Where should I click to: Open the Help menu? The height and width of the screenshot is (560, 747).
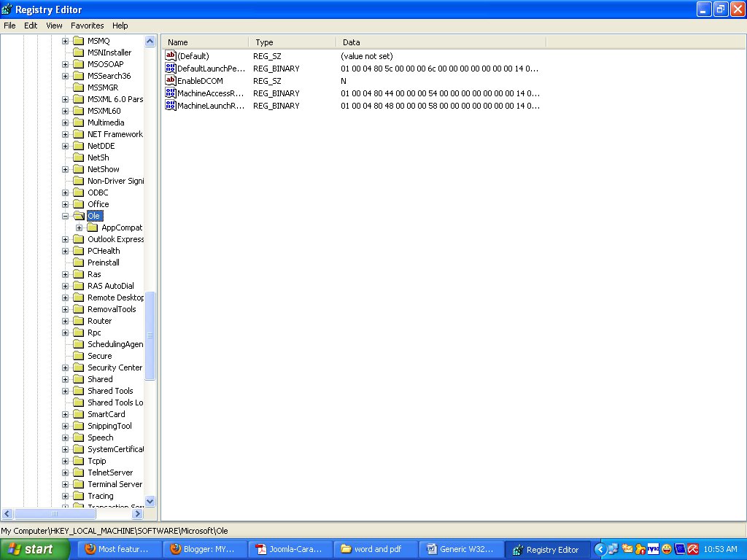120,26
